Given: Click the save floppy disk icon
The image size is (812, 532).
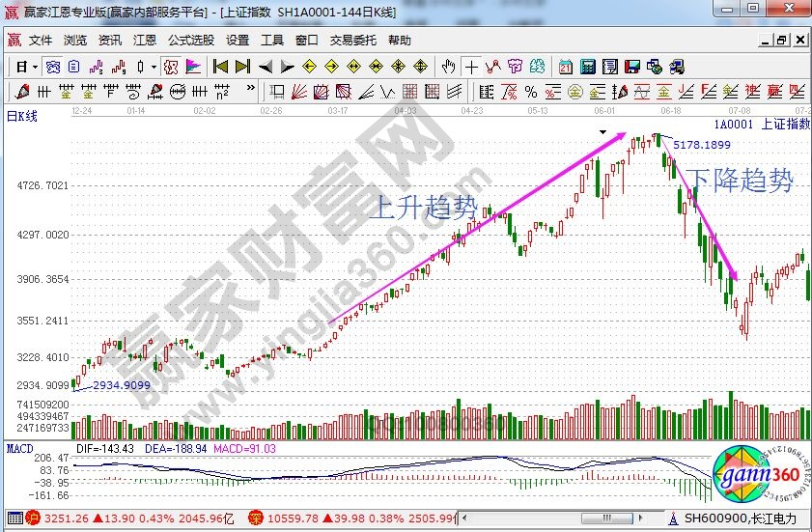Looking at the screenshot, I should click(x=631, y=67).
